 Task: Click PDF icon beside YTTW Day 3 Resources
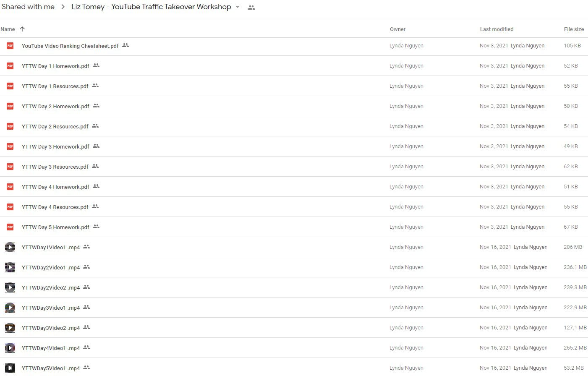10,167
